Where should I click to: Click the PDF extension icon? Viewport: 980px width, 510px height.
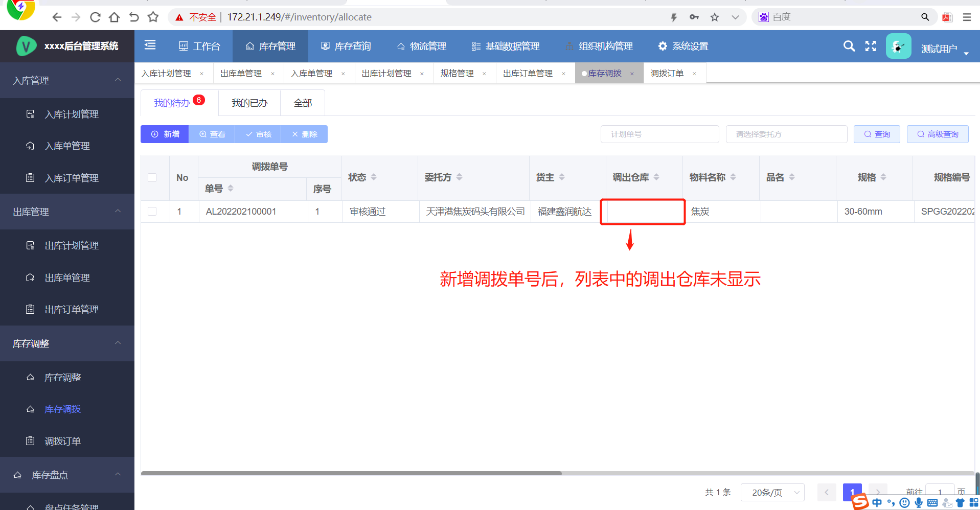point(947,17)
